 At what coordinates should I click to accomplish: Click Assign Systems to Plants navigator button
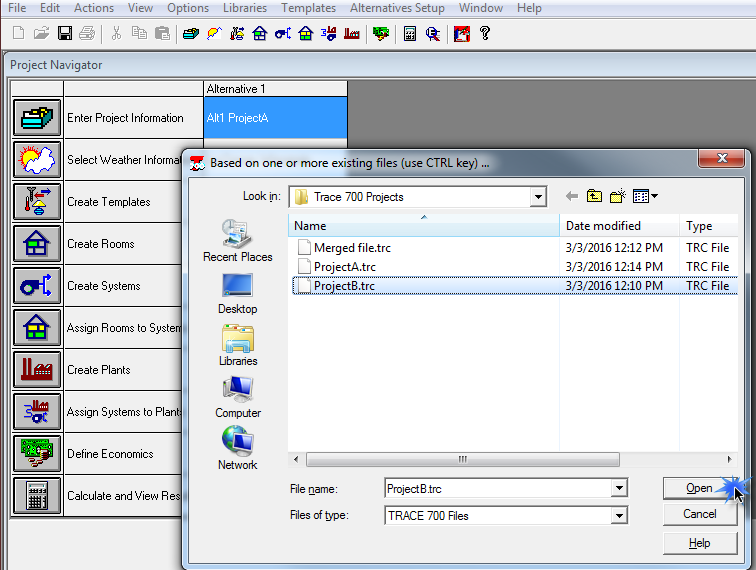pos(37,411)
